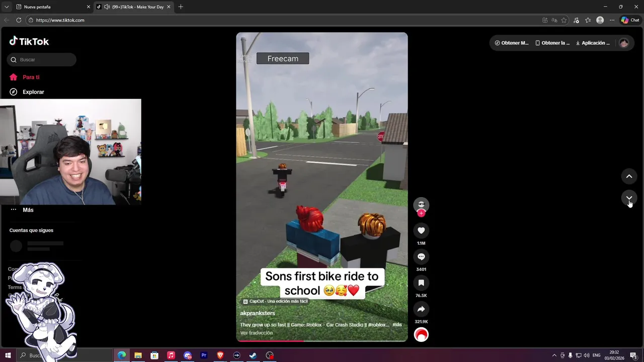
Task: Click the Aplicación download button
Action: (593, 43)
